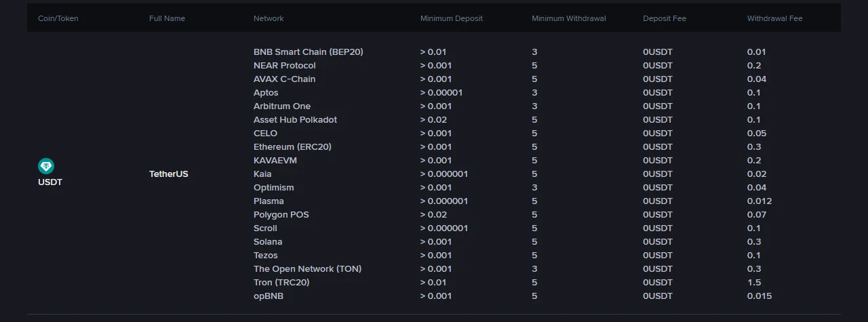Click Ethereum (ERC20) withdrawal fee 0.3
The image size is (868, 322).
click(754, 147)
